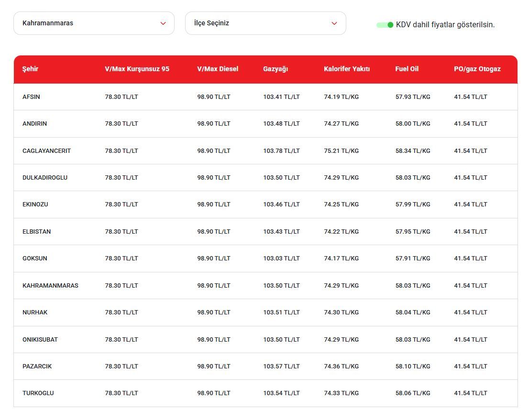529x420 pixels.
Task: Click the 75.21 TL/KG Kalorifer Yakıtı price
Action: coord(342,151)
